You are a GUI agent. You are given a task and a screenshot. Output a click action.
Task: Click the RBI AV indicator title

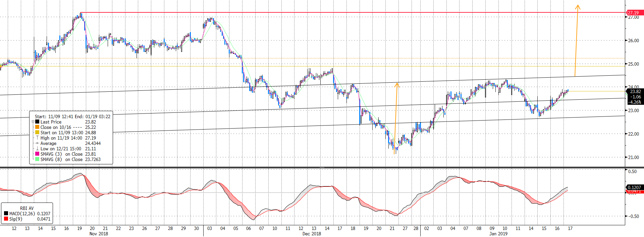pos(27,208)
